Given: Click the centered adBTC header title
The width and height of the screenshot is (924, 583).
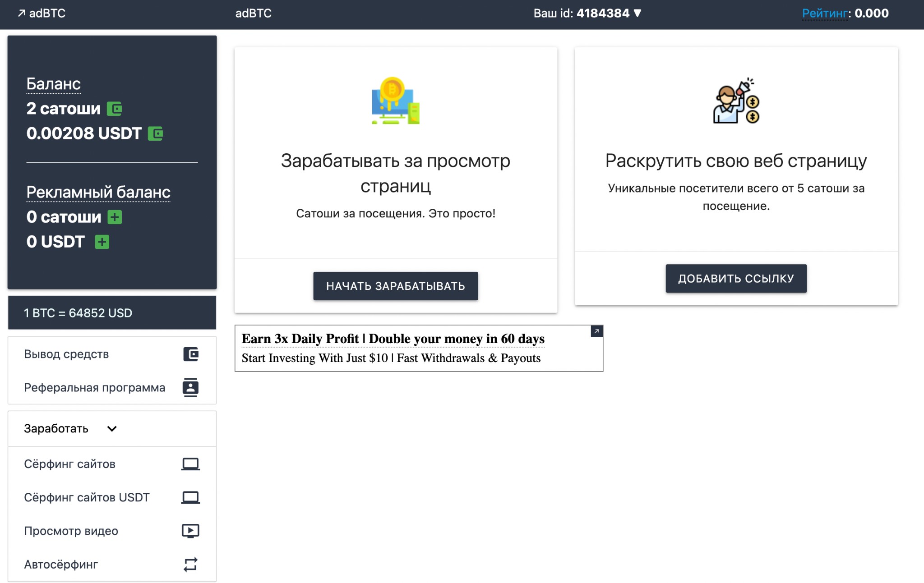Looking at the screenshot, I should click(x=253, y=13).
